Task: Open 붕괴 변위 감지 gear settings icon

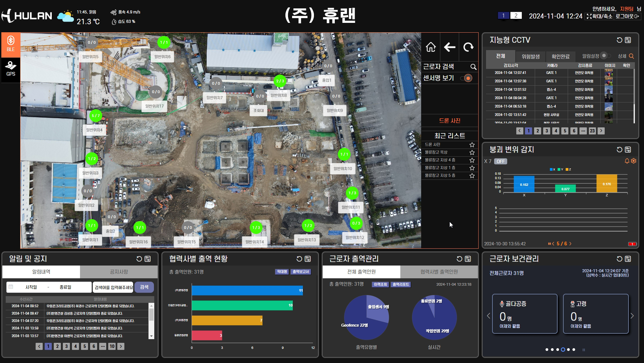Action: 634,161
